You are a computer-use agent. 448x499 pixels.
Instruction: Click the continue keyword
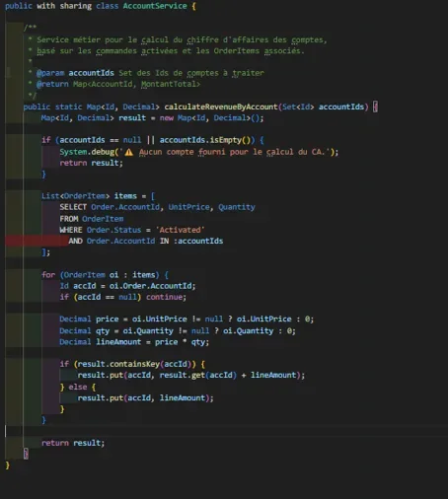(166, 297)
